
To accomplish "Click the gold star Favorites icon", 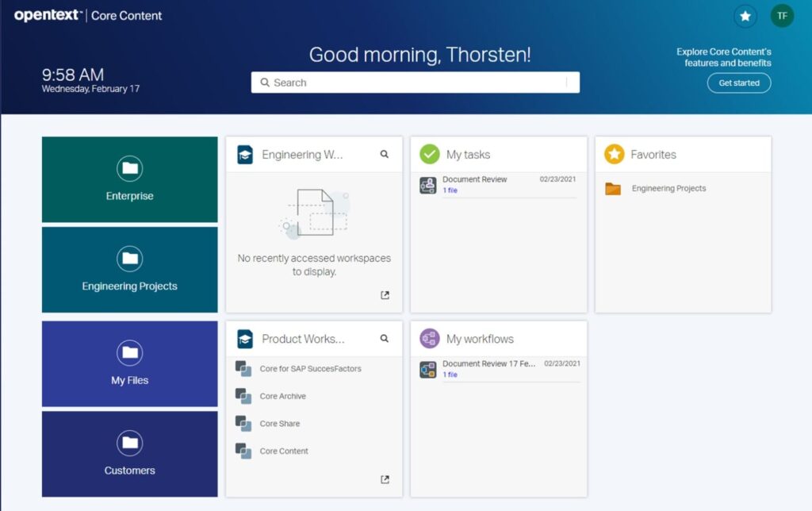I will coord(613,154).
